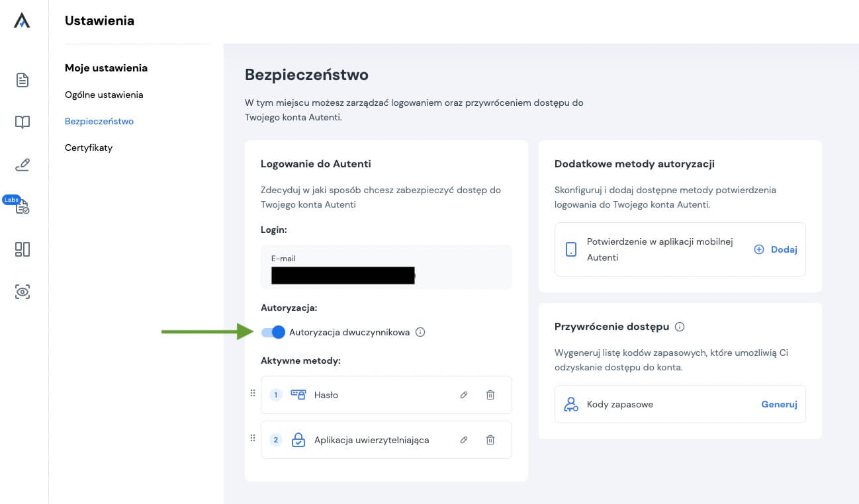Click Dodaj for mobile app confirmation

776,249
